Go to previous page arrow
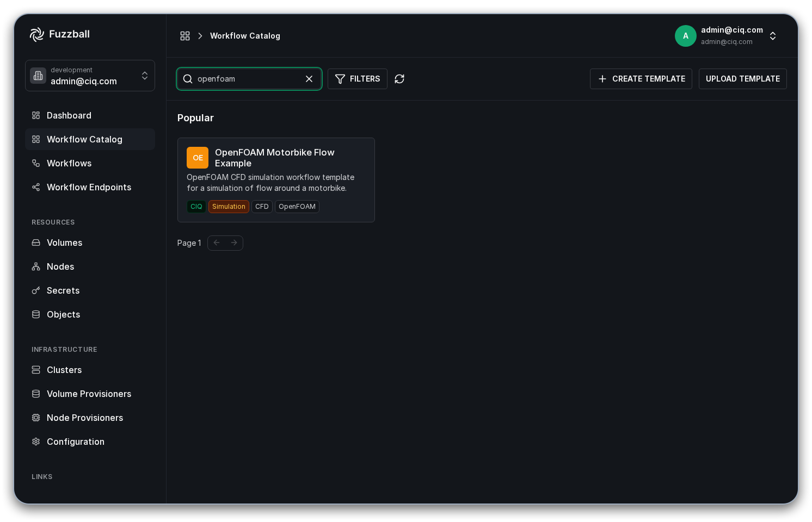 (217, 243)
